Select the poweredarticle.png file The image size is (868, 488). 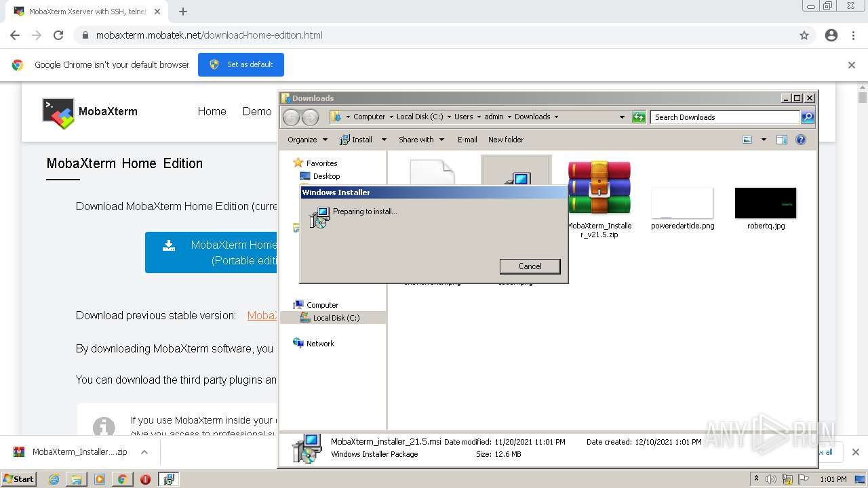(x=682, y=209)
